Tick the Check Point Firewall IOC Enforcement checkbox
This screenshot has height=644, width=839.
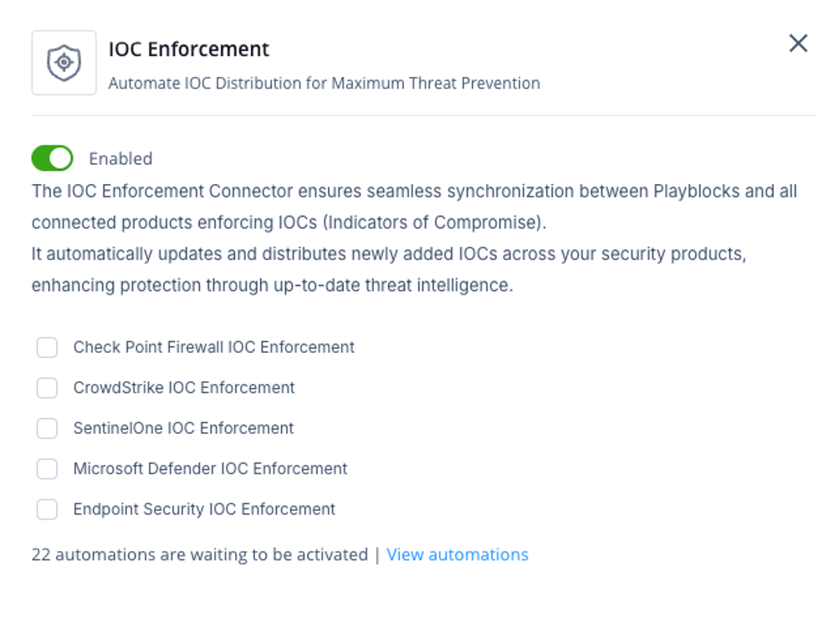(x=47, y=347)
